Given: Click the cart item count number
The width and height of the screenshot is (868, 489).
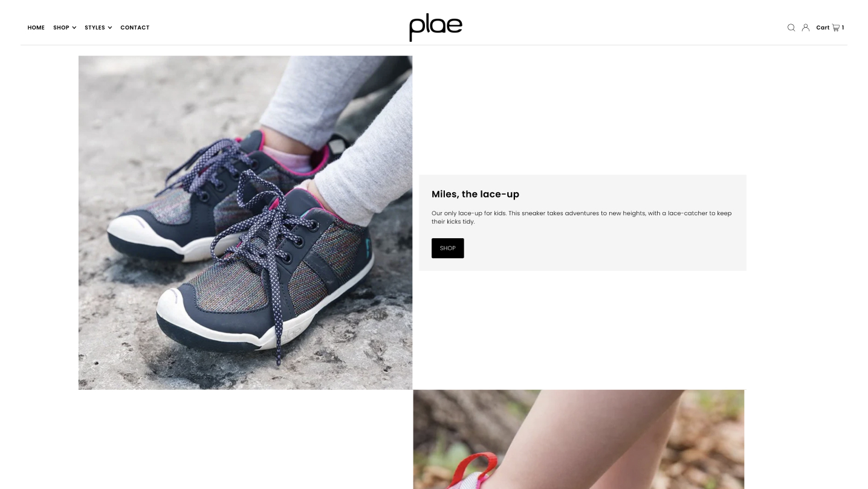Looking at the screenshot, I should tap(843, 28).
